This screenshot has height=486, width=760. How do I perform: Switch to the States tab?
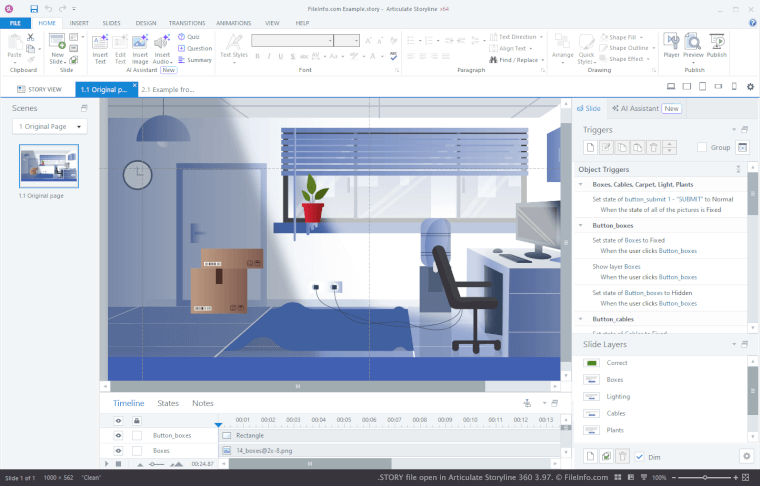coord(168,403)
